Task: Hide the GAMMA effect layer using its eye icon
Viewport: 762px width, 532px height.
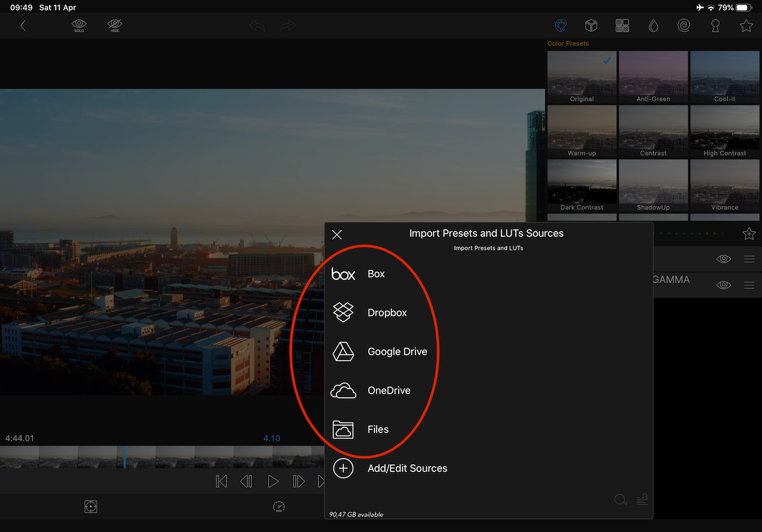Action: pyautogui.click(x=723, y=285)
